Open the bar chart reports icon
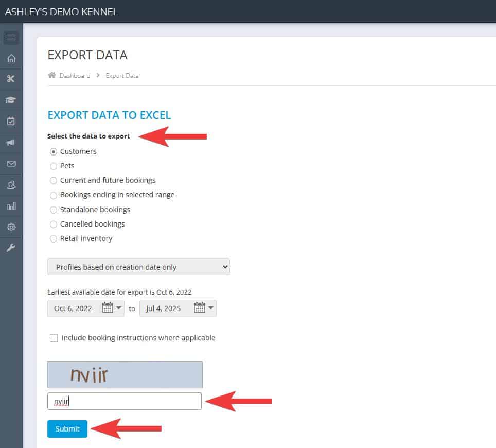 tap(11, 206)
